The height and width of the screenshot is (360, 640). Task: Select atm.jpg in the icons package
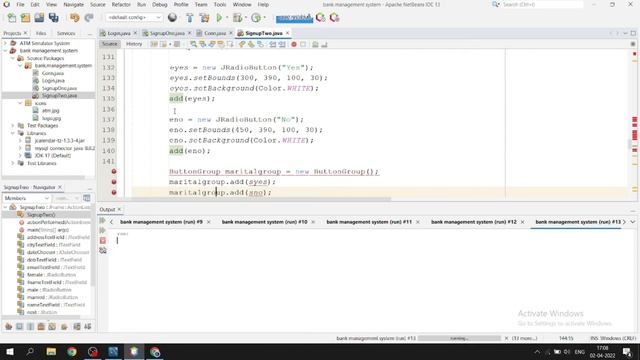(x=51, y=111)
